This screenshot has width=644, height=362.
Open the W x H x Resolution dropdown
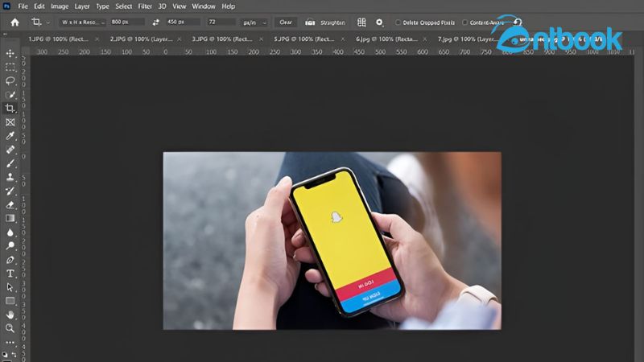tap(84, 23)
